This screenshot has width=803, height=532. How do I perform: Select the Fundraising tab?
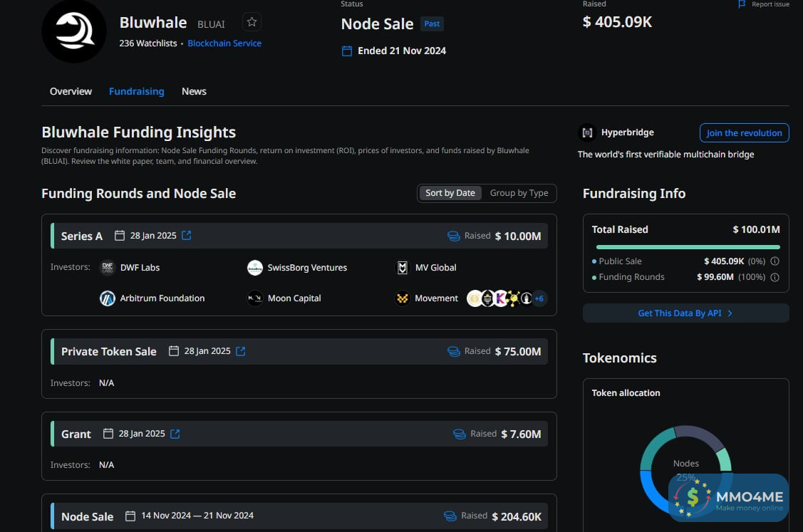(x=136, y=91)
